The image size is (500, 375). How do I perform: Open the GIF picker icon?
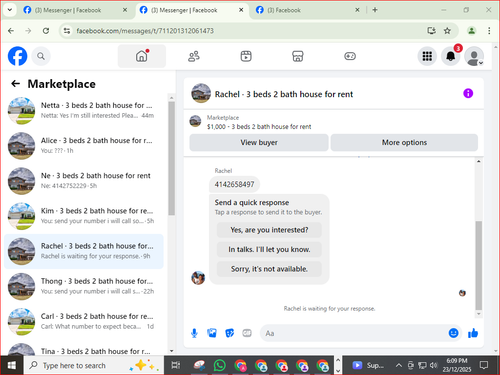[x=247, y=333]
